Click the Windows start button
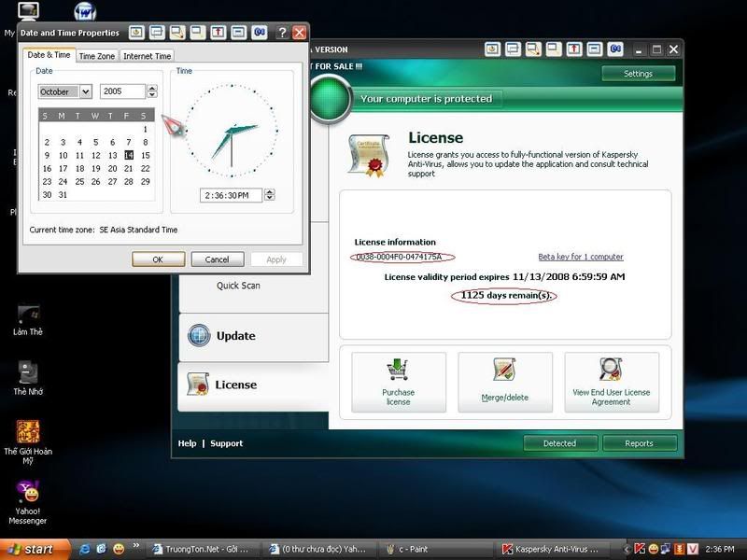Image resolution: width=747 pixels, height=560 pixels. point(35,549)
